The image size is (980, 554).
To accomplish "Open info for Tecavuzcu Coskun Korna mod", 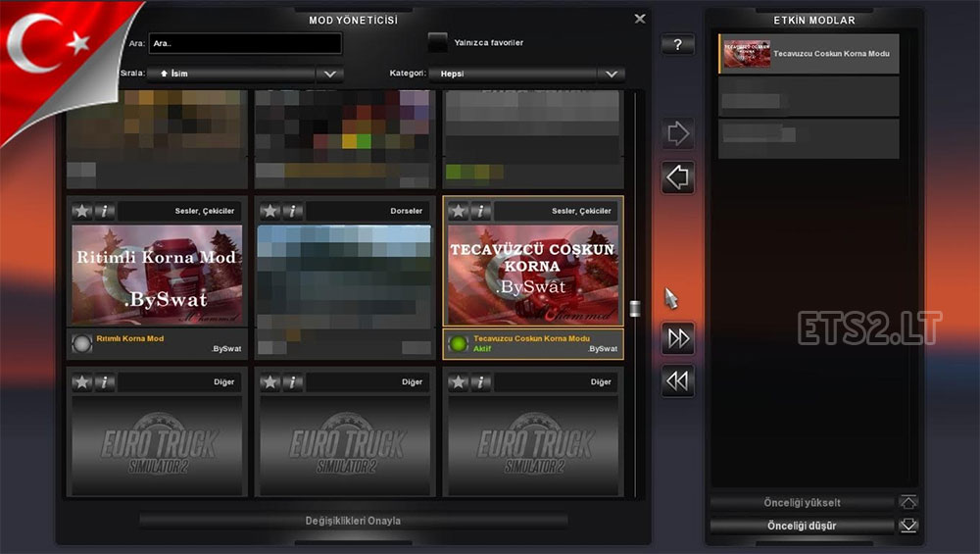I will (481, 211).
